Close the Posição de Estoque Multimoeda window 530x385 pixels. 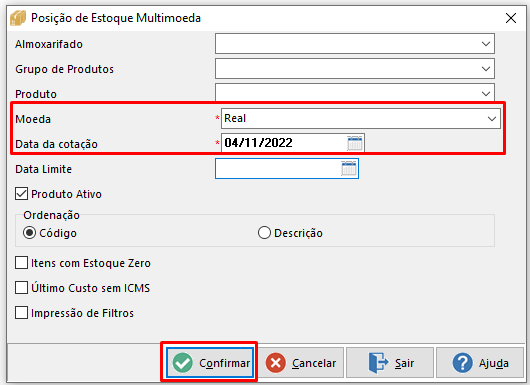point(511,18)
